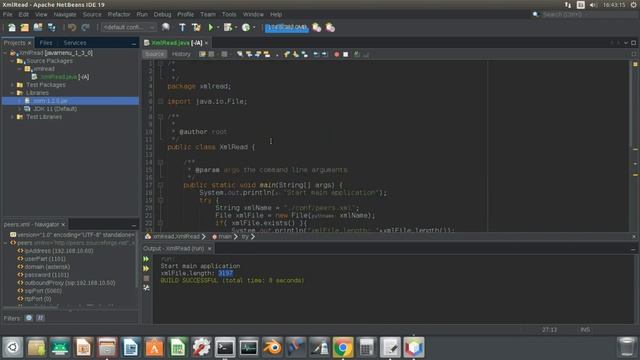The width and height of the screenshot is (640, 360).
Task: Open the File menu
Action: pyautogui.click(x=7, y=14)
